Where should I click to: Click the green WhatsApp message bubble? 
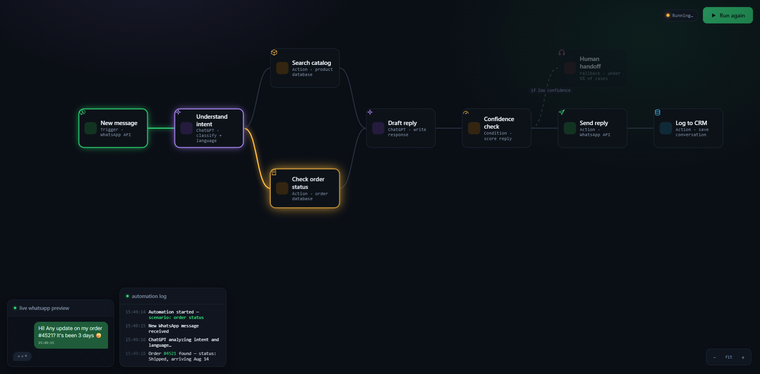coord(71,335)
